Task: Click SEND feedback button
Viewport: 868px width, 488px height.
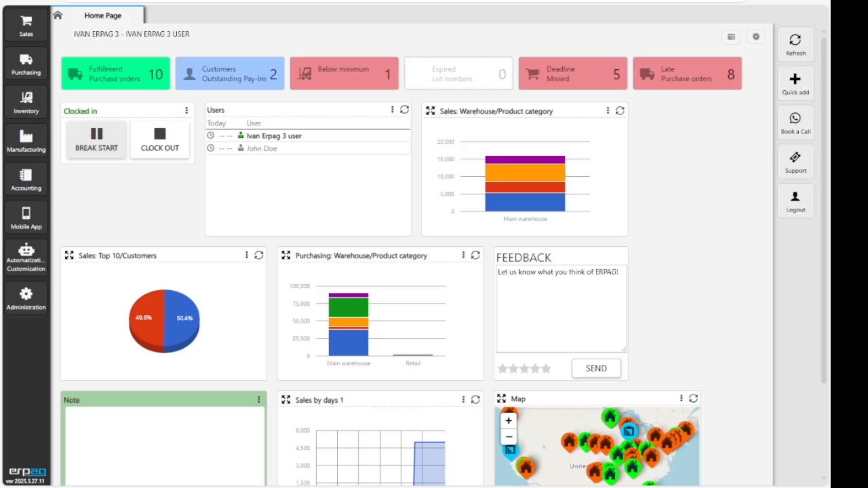Action: [x=596, y=368]
